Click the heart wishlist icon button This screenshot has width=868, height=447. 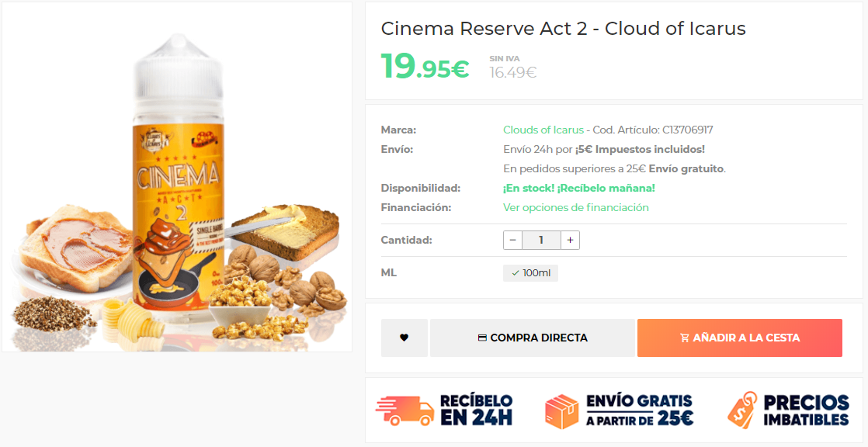404,338
